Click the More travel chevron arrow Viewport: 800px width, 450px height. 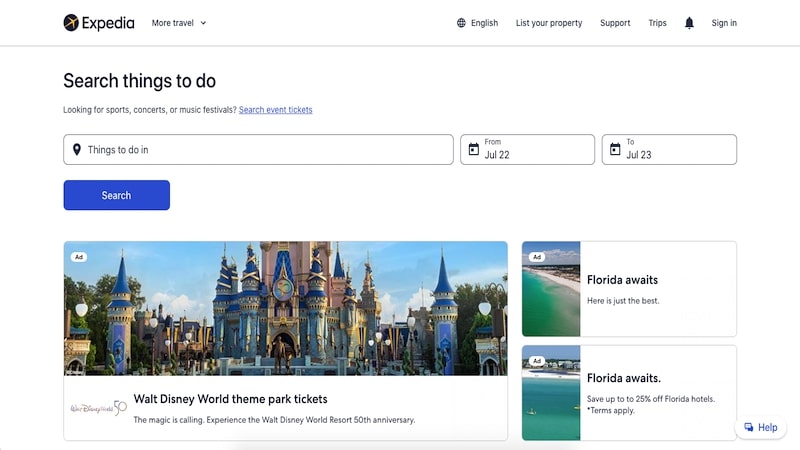coord(203,23)
